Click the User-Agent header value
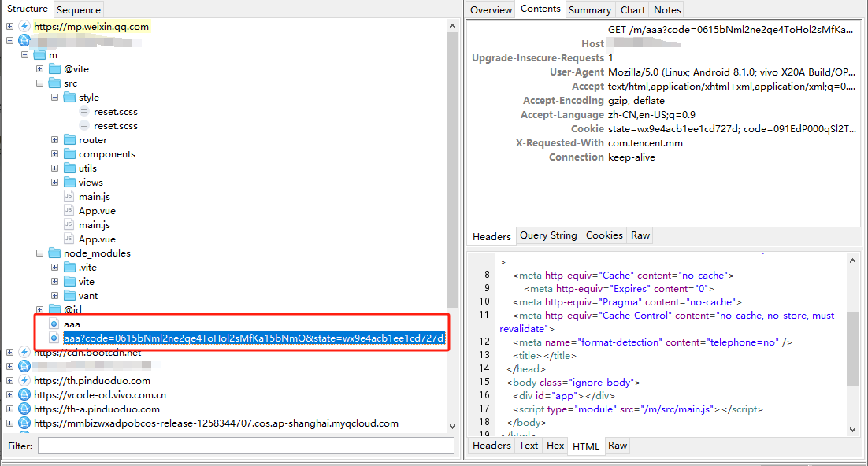 click(731, 72)
